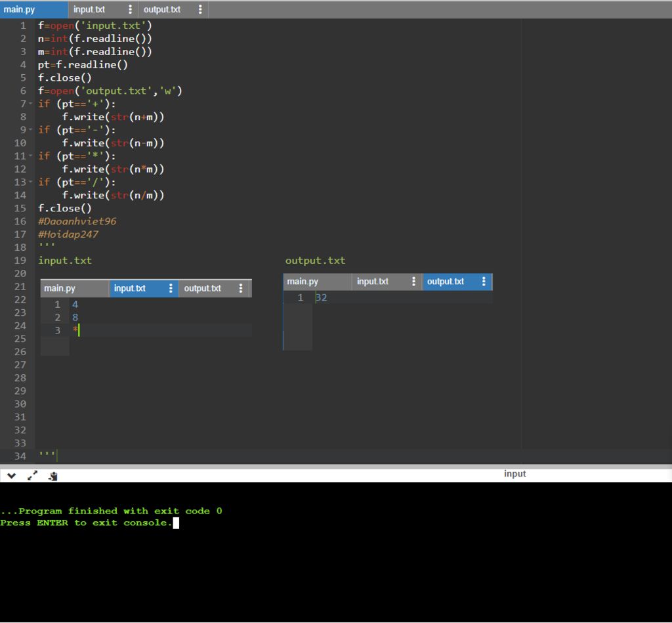Click the green 'input.txt' text on line 19

(65, 261)
